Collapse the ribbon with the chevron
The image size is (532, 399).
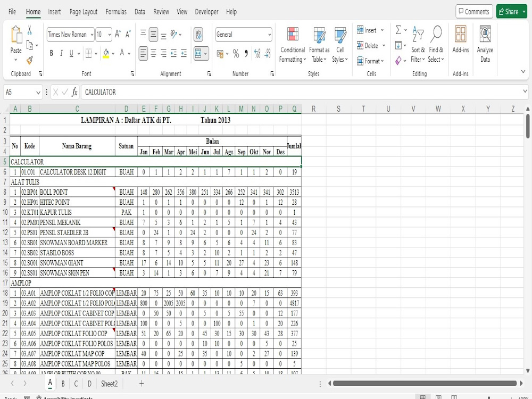tap(523, 72)
